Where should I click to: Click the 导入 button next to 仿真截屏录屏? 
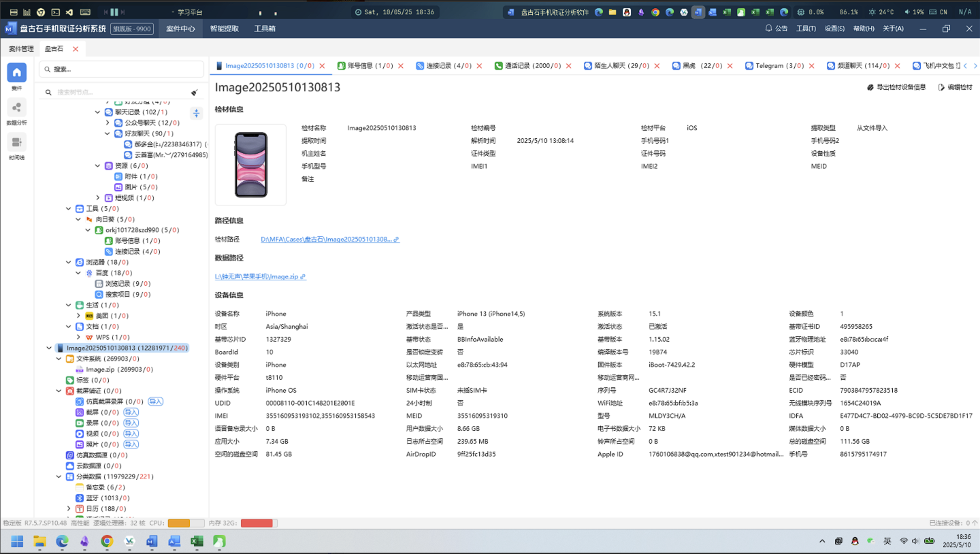[x=156, y=402]
